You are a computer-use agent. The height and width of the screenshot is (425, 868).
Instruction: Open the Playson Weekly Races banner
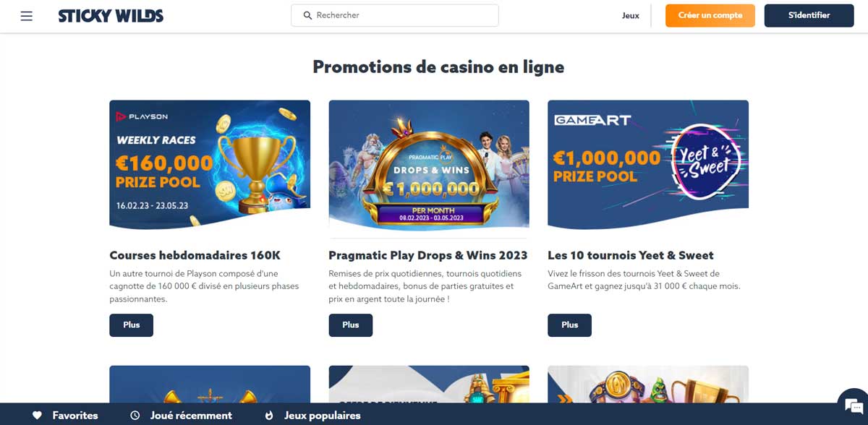210,164
